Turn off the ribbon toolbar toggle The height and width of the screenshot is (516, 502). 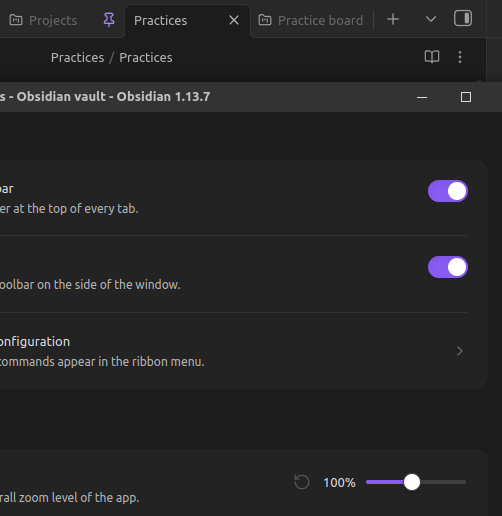[x=448, y=267]
